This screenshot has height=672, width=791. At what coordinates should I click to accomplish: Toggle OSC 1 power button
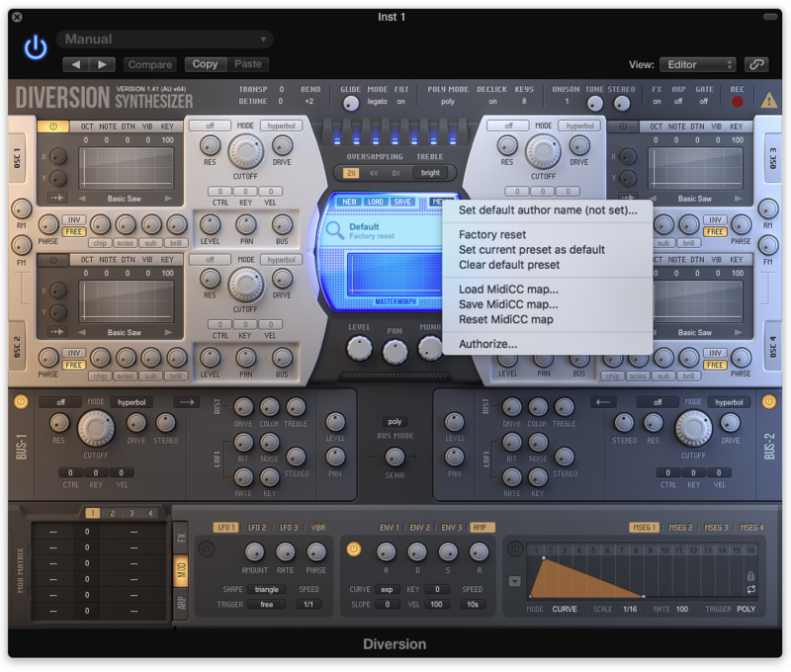pos(52,126)
